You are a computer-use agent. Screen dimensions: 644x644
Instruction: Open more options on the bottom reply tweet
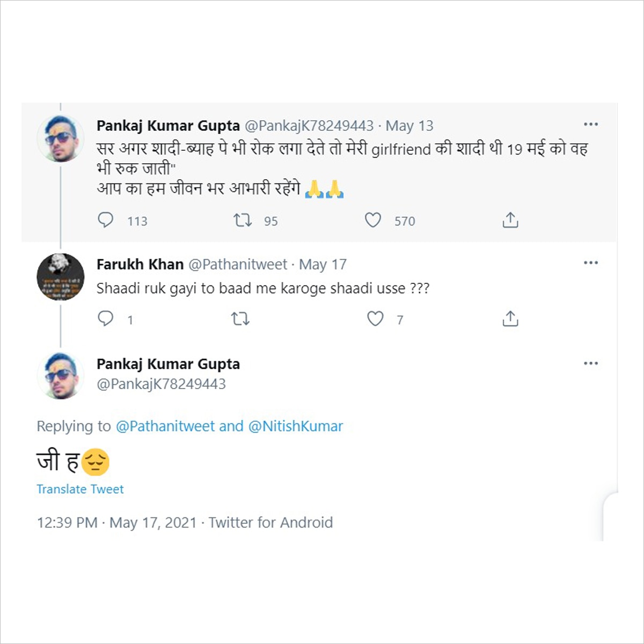pyautogui.click(x=591, y=362)
